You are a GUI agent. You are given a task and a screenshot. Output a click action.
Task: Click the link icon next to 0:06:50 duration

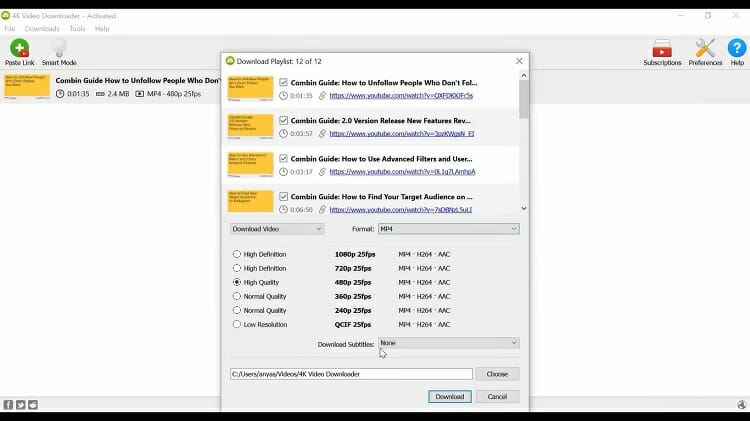pos(322,210)
